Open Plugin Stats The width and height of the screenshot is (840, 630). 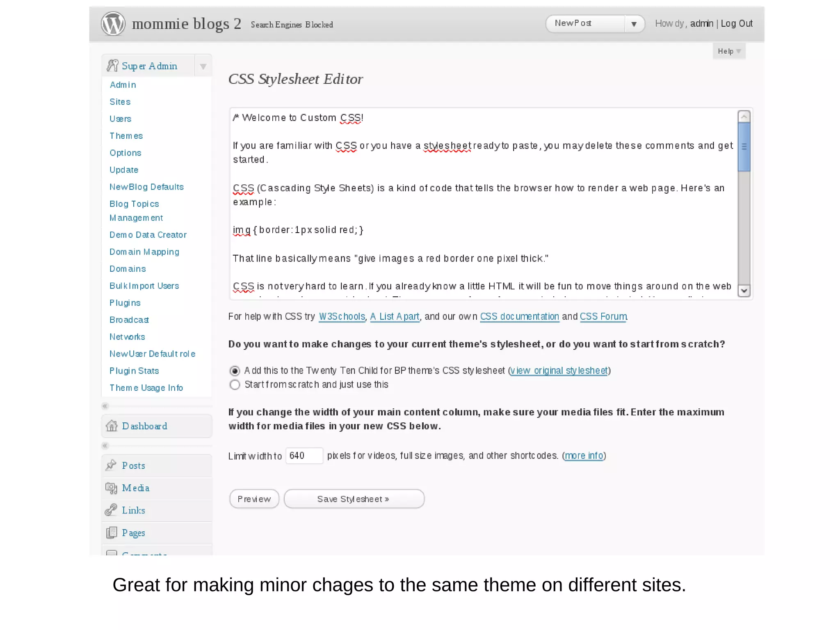click(134, 371)
